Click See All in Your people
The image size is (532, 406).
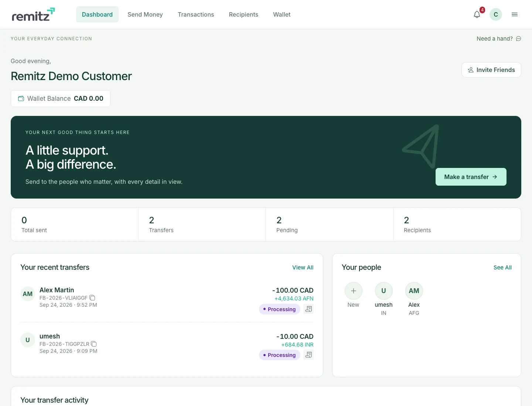coord(502,268)
